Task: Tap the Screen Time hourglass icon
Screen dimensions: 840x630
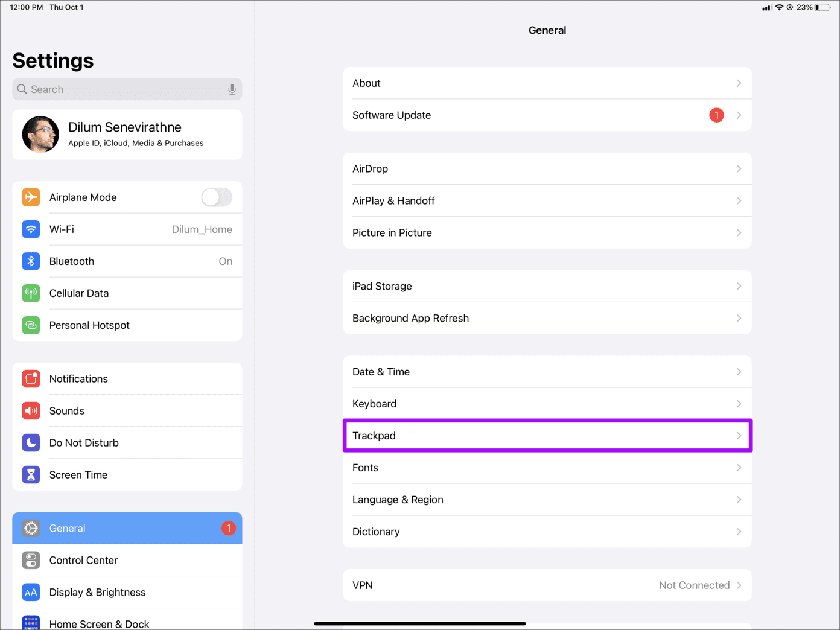Action: 31,475
